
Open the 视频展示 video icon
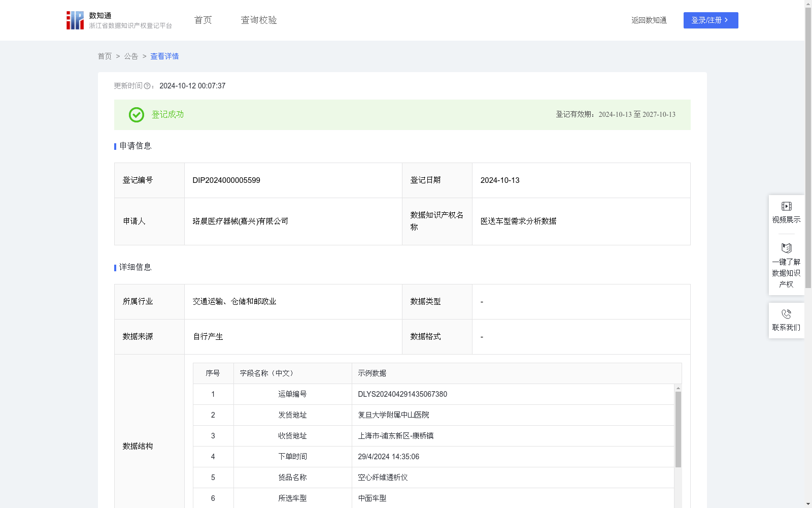point(786,206)
